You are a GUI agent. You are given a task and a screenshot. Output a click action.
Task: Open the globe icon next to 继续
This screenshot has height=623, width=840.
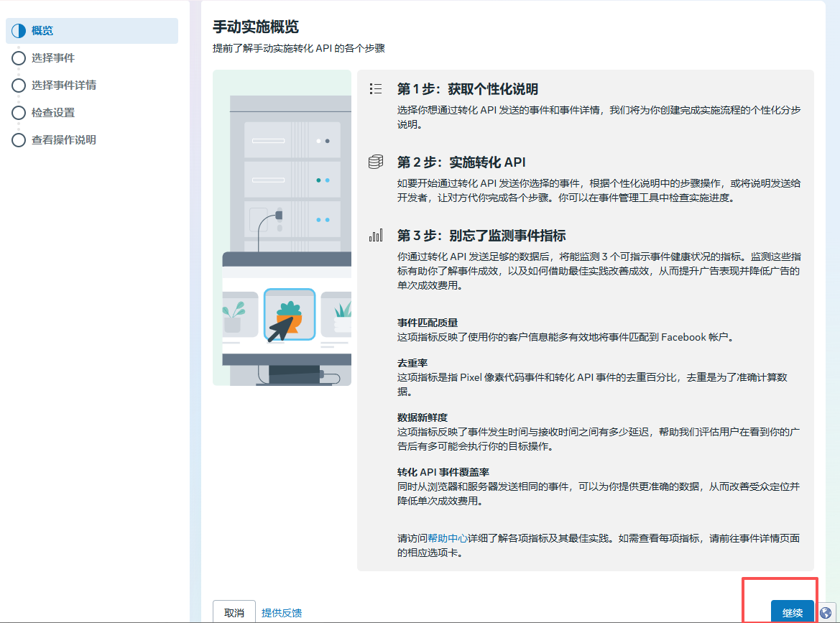[826, 611]
